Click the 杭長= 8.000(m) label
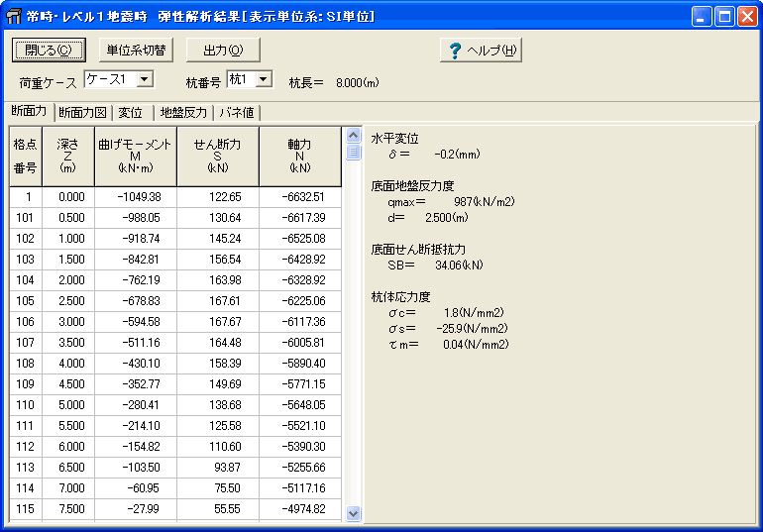Screen dimensions: 763x532 [x=334, y=83]
